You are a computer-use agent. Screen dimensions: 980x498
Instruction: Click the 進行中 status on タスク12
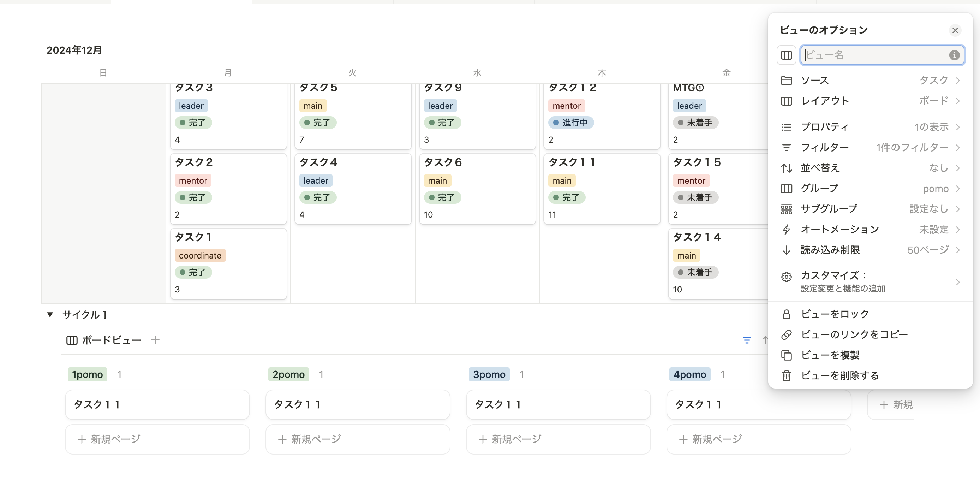coord(570,122)
